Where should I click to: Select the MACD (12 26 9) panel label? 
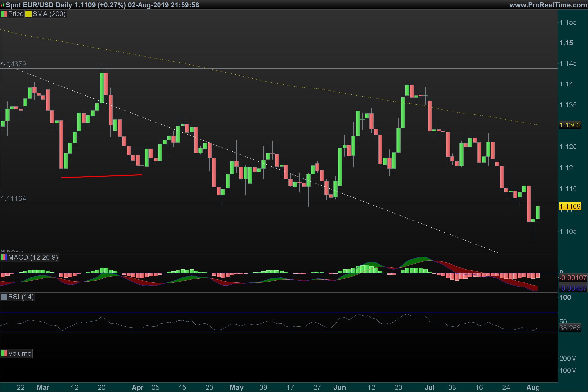(33, 257)
